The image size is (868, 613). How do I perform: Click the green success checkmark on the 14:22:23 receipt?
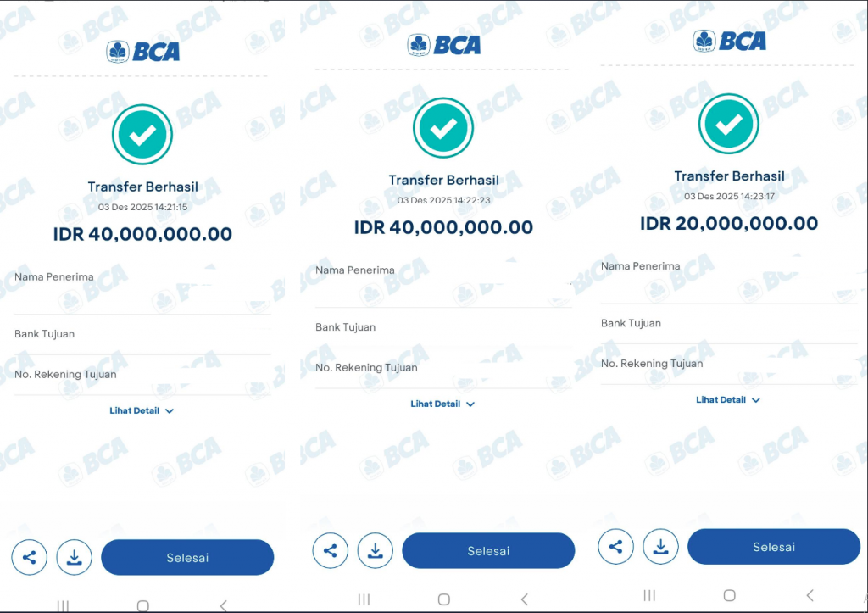point(443,128)
